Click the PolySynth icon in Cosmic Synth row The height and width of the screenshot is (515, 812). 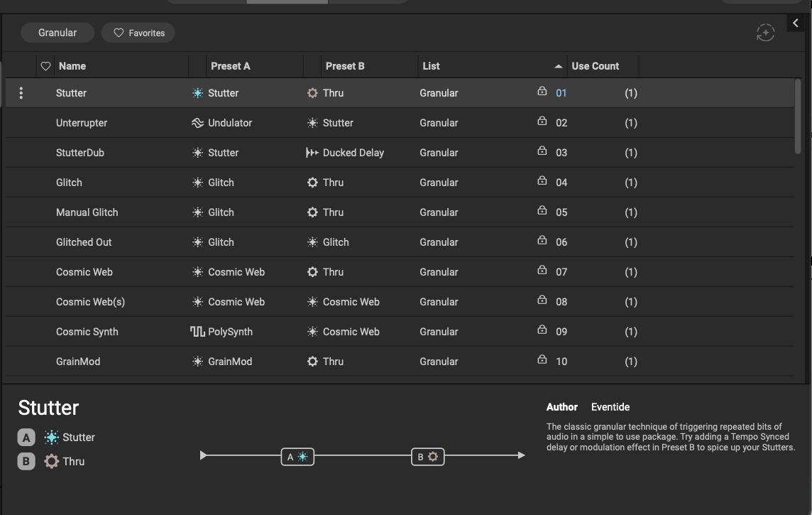[x=197, y=332]
